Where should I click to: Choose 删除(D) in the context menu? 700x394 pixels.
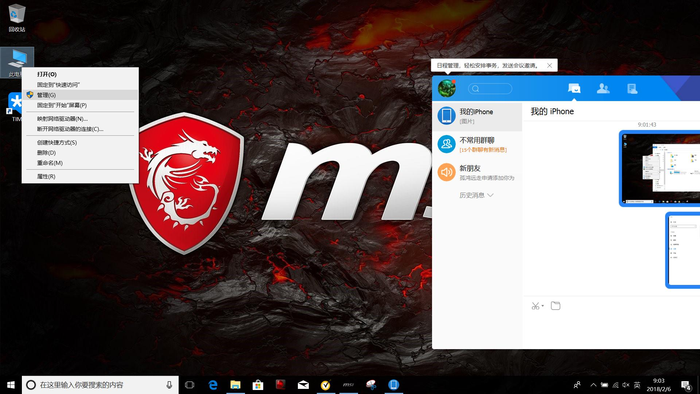46,153
